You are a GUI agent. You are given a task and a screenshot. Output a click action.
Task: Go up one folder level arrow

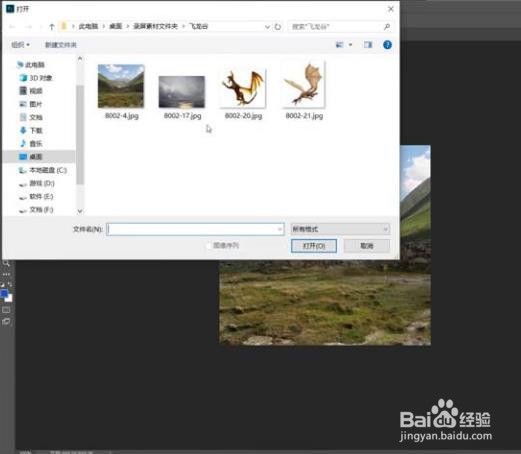(52, 27)
